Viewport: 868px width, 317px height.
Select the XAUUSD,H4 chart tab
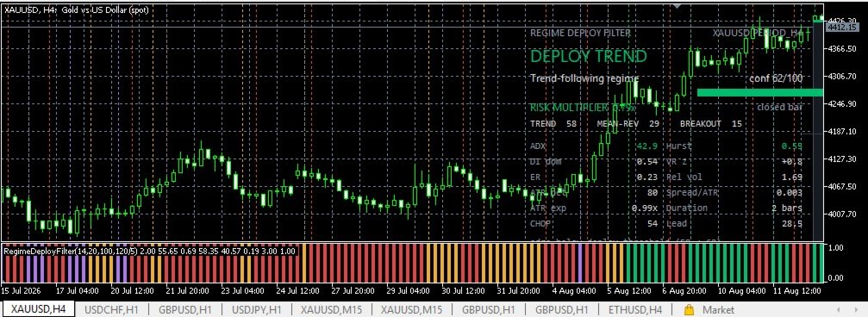pos(39,310)
